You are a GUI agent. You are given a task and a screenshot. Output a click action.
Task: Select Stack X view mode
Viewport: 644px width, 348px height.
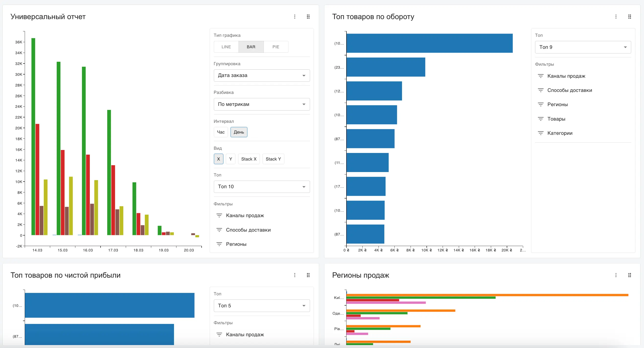click(249, 159)
